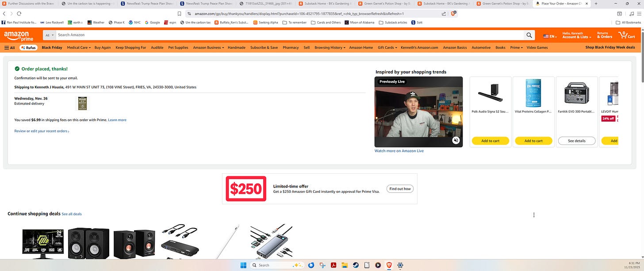Open the Substack articles bookmark folder
This screenshot has width=644, height=271.
(393, 22)
